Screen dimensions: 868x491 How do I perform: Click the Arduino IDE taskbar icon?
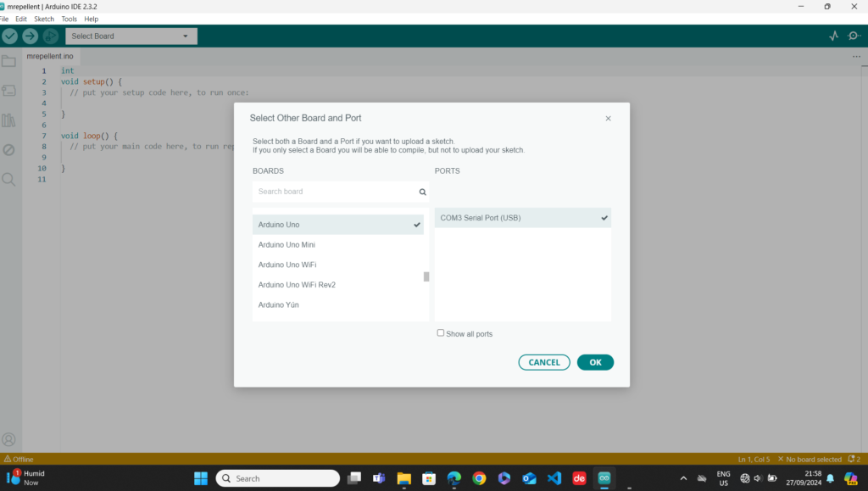pyautogui.click(x=604, y=478)
